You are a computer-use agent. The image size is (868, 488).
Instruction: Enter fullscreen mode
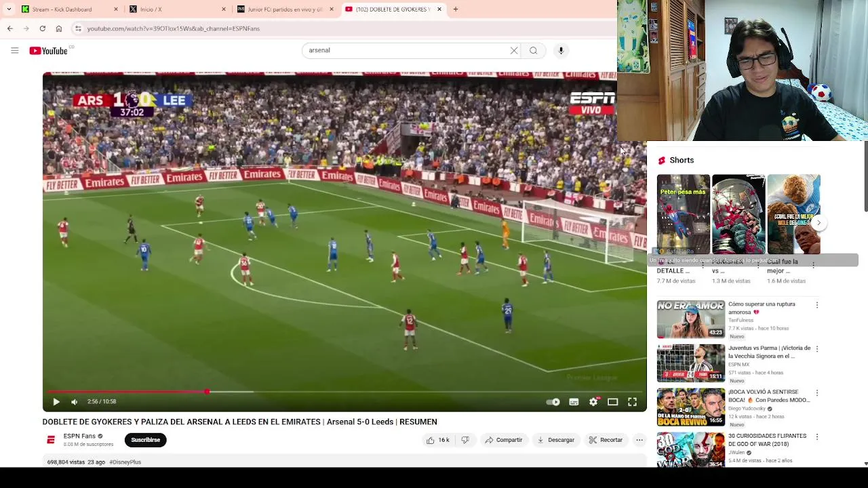(x=632, y=402)
